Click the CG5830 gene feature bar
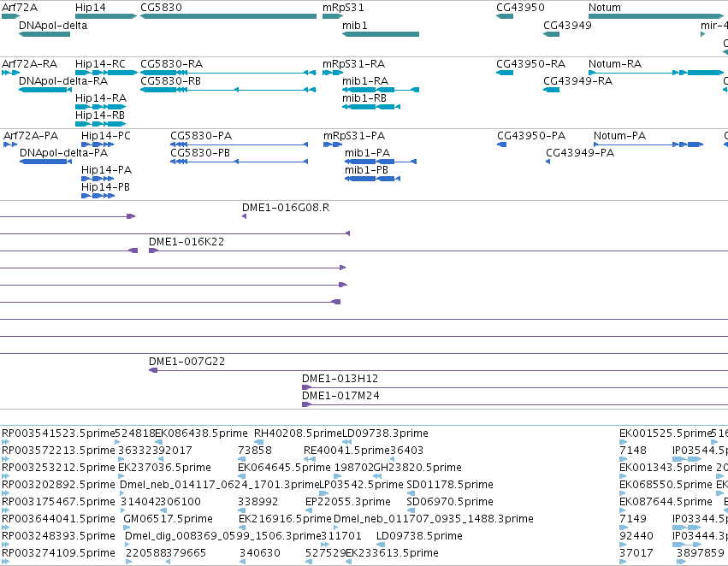The height and width of the screenshot is (566, 728). coord(228,16)
